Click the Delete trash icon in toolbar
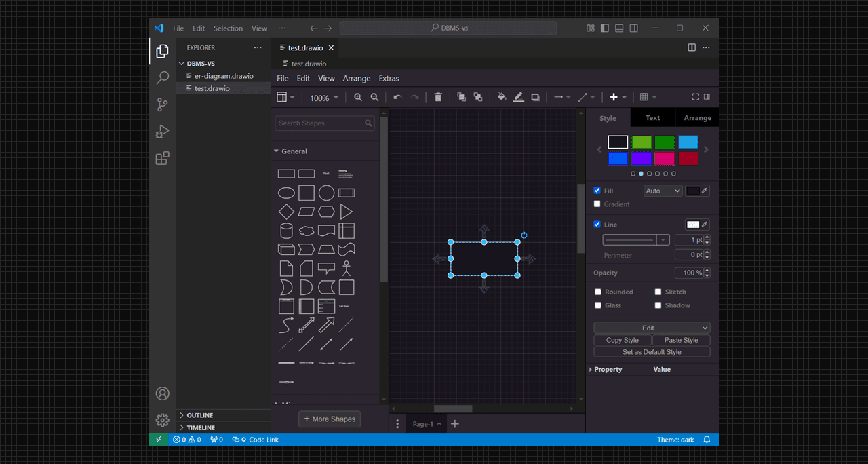 click(x=438, y=98)
